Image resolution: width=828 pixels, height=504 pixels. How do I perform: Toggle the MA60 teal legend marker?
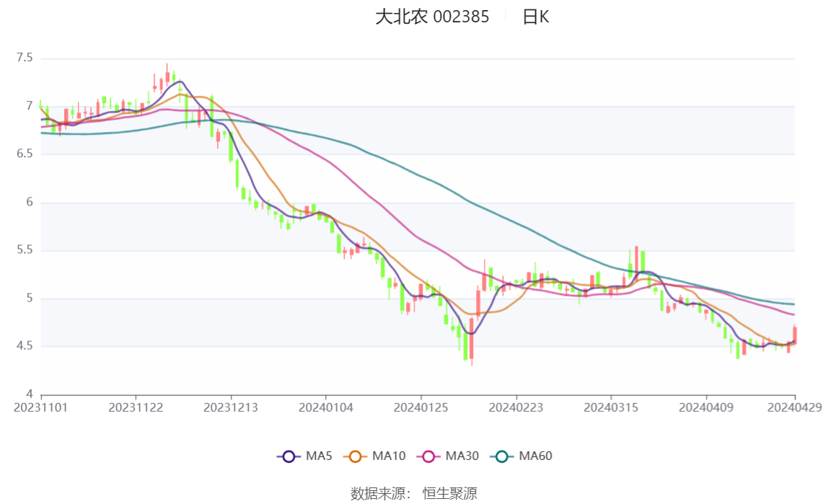[502, 456]
